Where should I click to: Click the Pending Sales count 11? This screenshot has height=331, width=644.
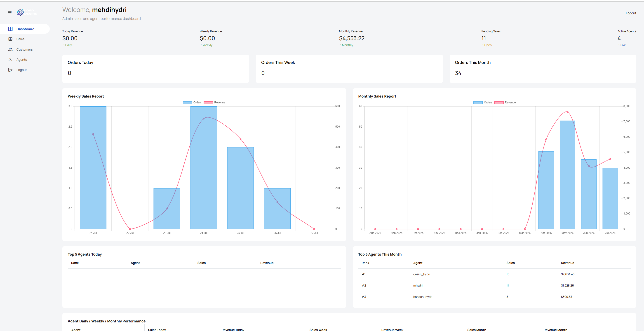coord(484,38)
